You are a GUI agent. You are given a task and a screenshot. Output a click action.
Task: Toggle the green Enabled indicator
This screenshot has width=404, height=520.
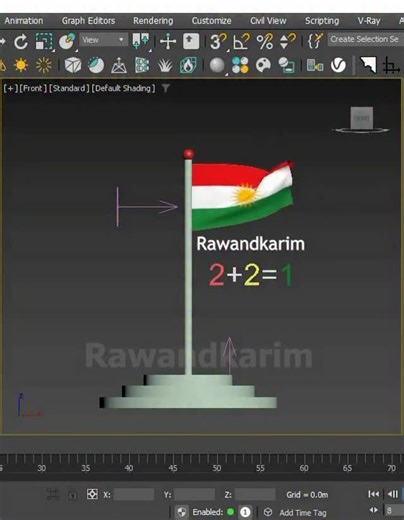point(230,512)
